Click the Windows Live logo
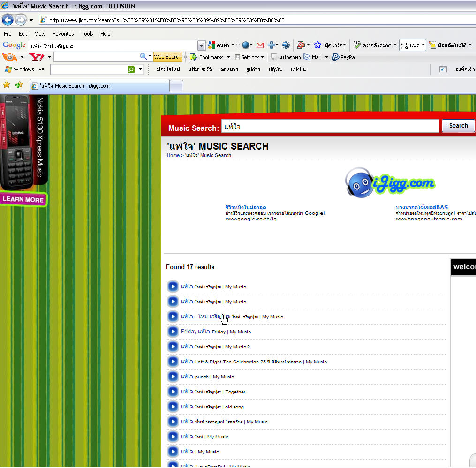Image resolution: width=476 pixels, height=468 pixels. click(24, 69)
